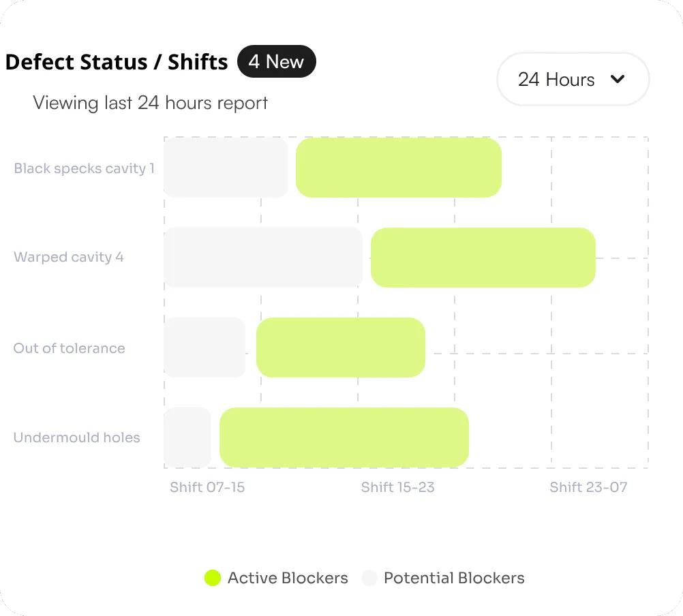This screenshot has height=616, width=683.
Task: Click the Defect Status / Shifts title
Action: (x=116, y=61)
